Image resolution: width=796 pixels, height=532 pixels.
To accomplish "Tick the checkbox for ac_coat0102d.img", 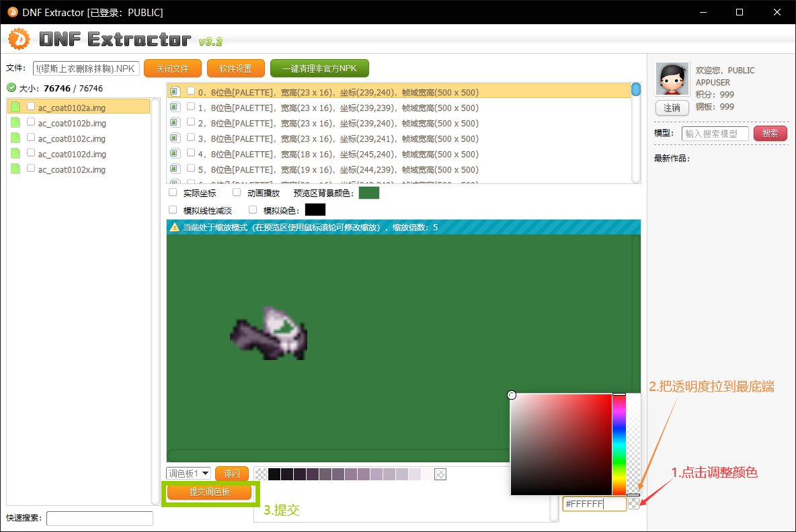I will [31, 152].
